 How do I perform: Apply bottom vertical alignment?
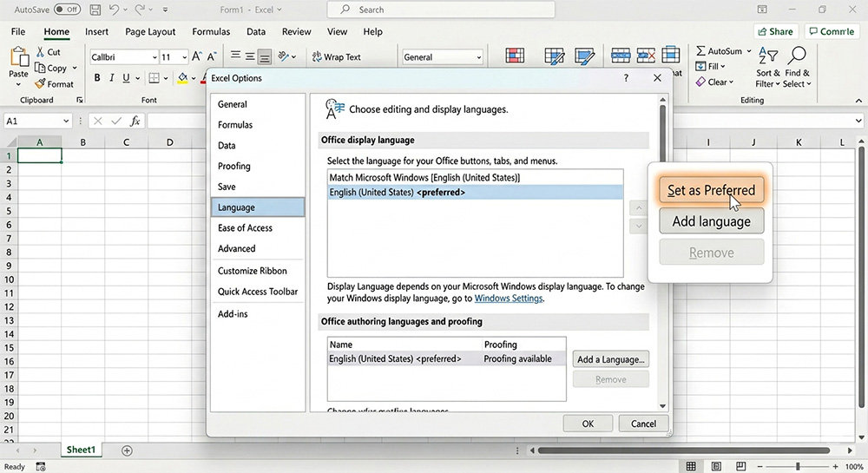[x=265, y=57]
